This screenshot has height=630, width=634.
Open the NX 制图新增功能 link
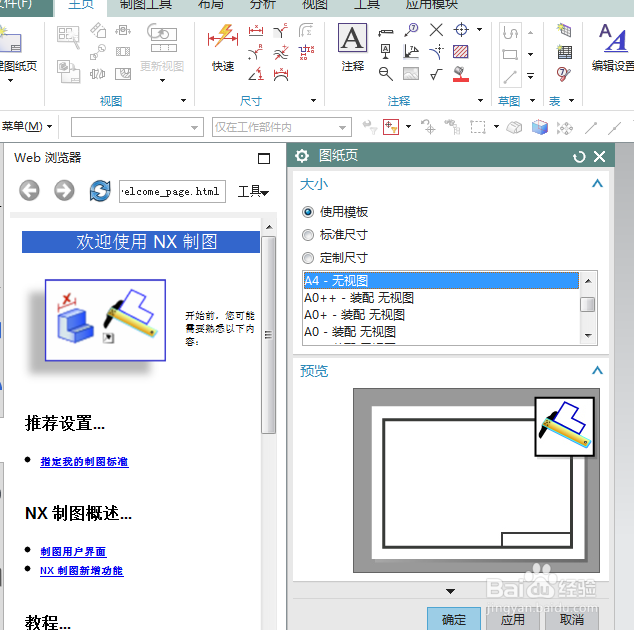(x=81, y=571)
